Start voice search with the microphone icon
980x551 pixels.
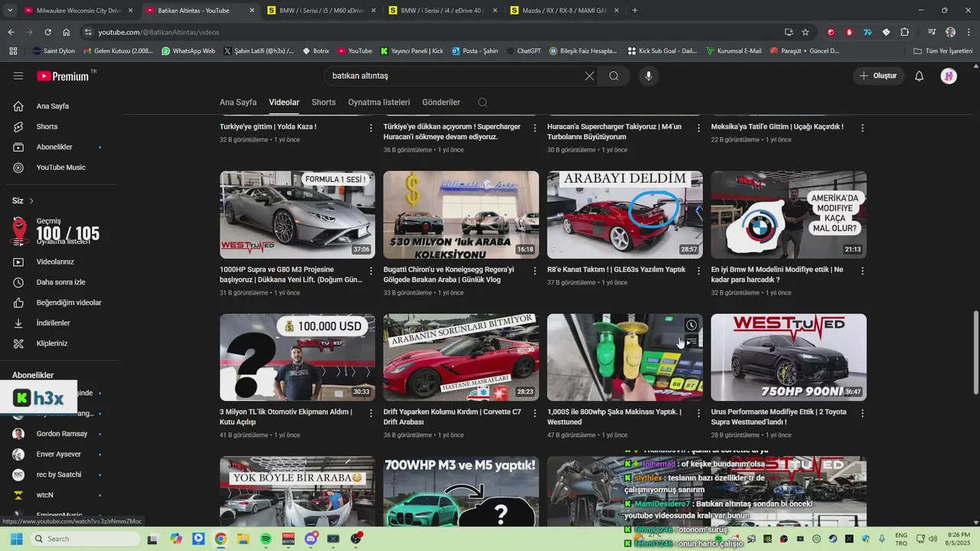pos(648,76)
